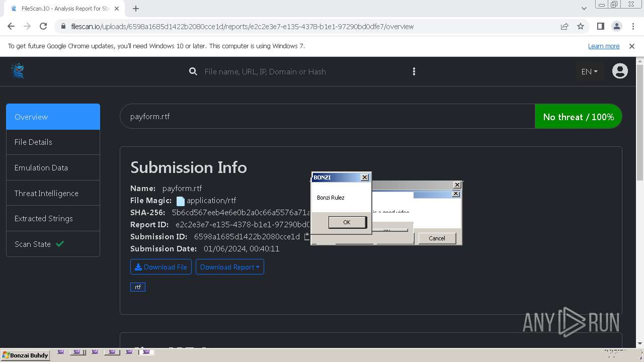
Task: Select the SHA-256 hash value
Action: [241, 212]
